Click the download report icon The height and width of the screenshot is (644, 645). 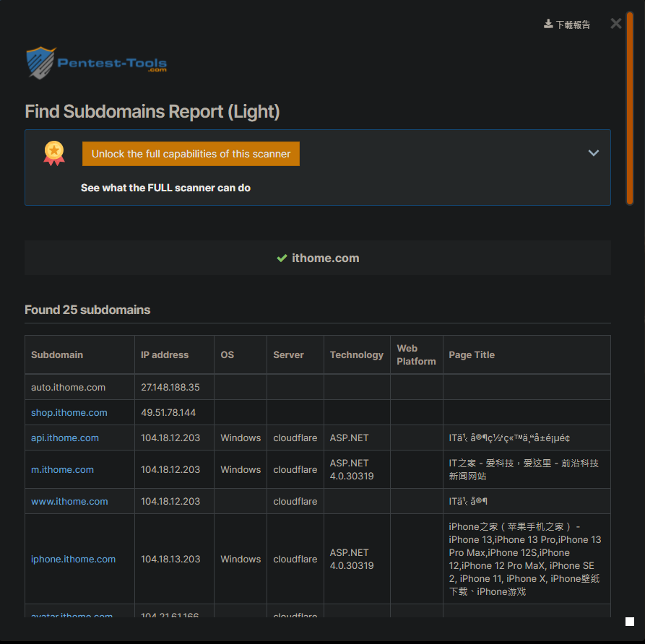click(548, 24)
